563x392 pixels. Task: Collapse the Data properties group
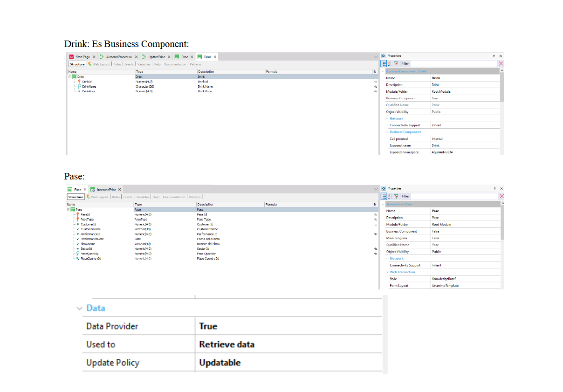click(x=80, y=309)
